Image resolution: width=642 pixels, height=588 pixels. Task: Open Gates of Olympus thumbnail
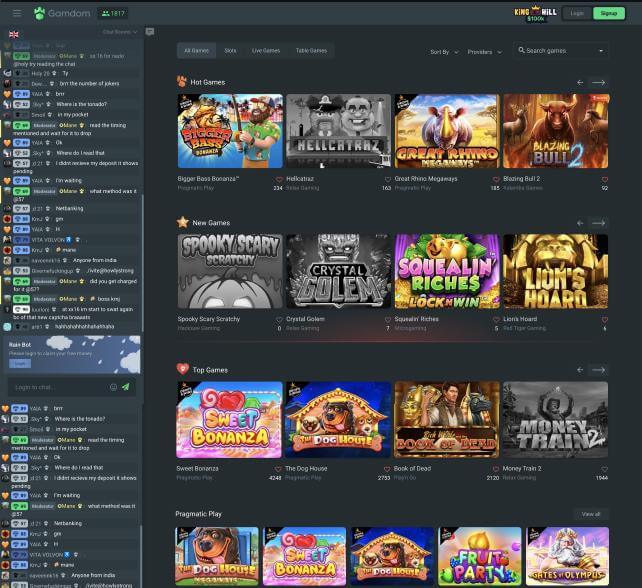[x=567, y=556]
